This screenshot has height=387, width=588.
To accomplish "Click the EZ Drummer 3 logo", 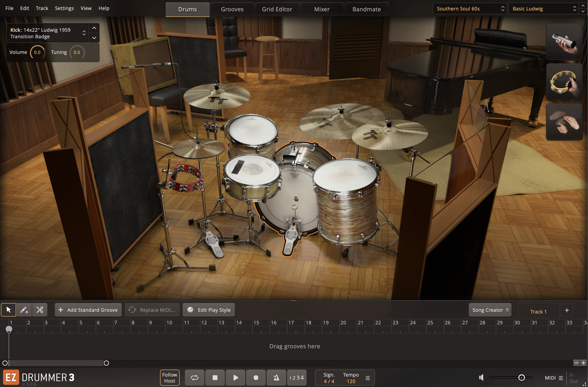I will [38, 377].
